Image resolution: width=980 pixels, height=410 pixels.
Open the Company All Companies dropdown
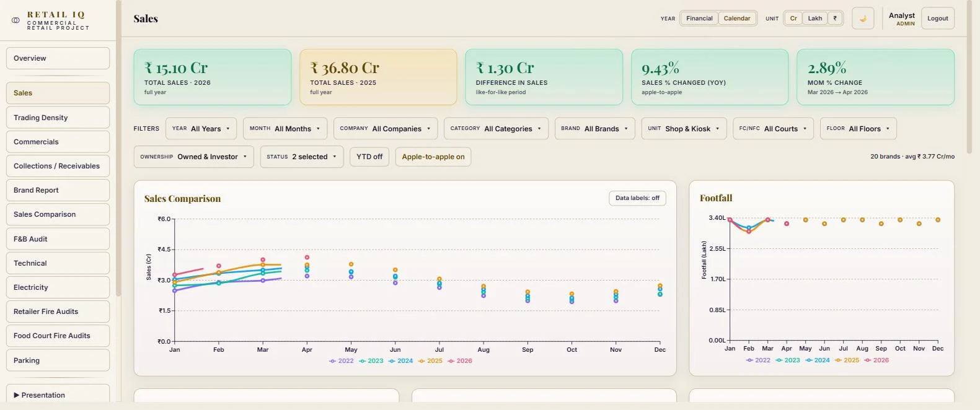click(386, 129)
